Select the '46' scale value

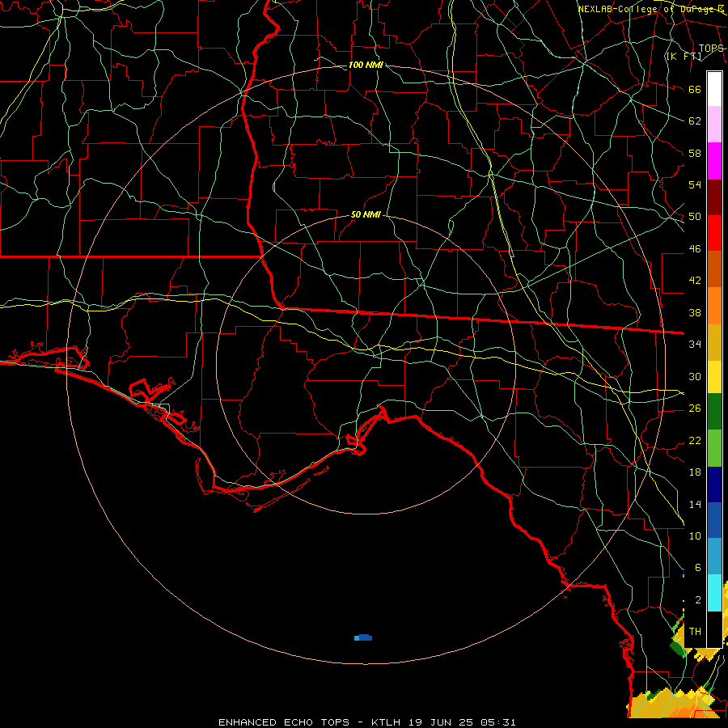(x=695, y=248)
